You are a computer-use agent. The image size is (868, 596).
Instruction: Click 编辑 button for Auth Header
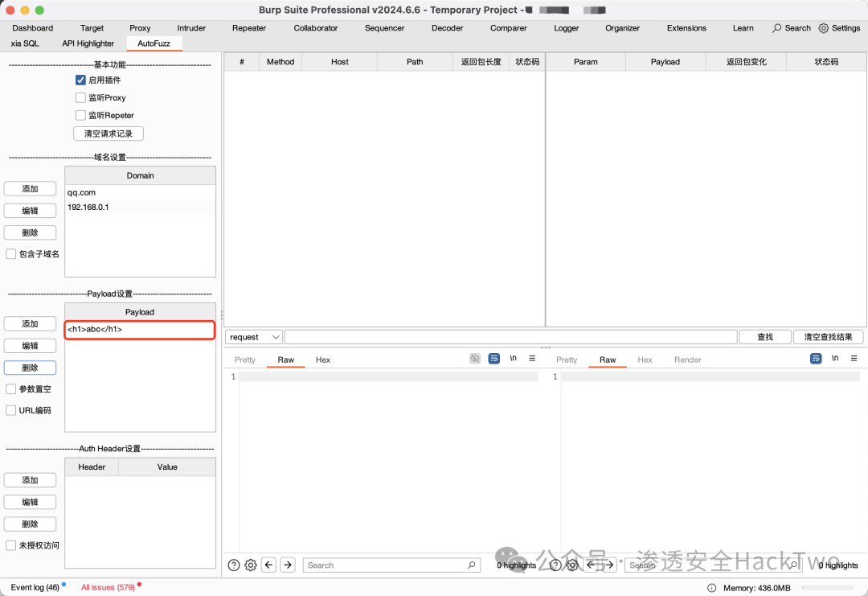tap(30, 502)
